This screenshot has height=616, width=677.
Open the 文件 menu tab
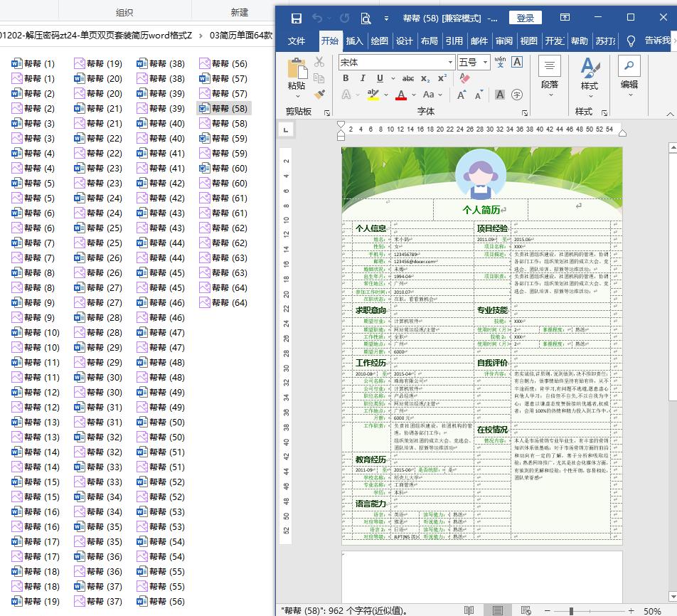(x=297, y=41)
